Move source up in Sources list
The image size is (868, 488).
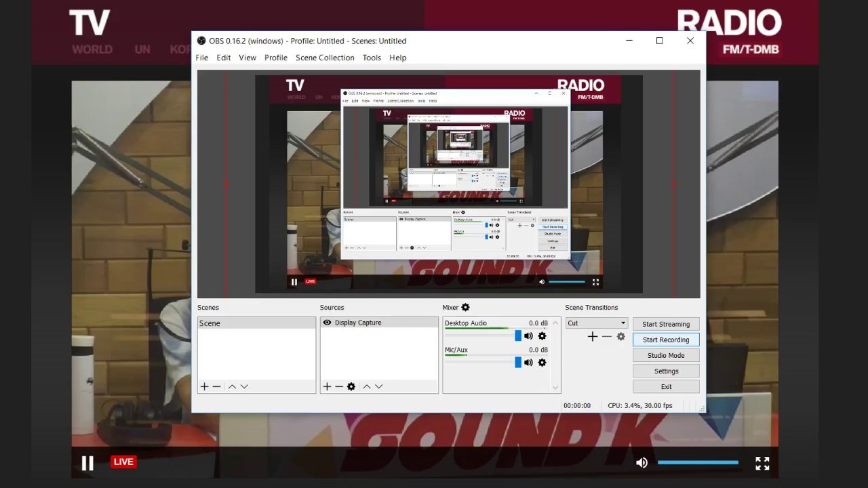point(367,386)
